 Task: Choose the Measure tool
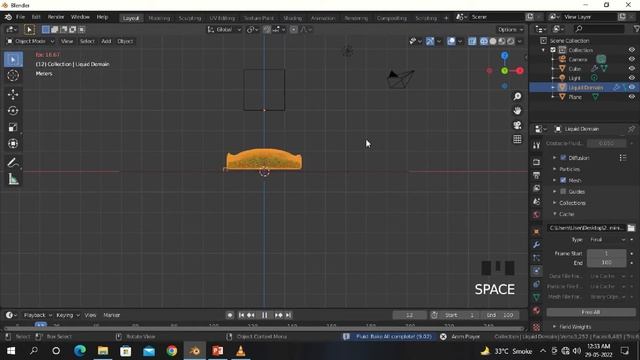click(13, 179)
